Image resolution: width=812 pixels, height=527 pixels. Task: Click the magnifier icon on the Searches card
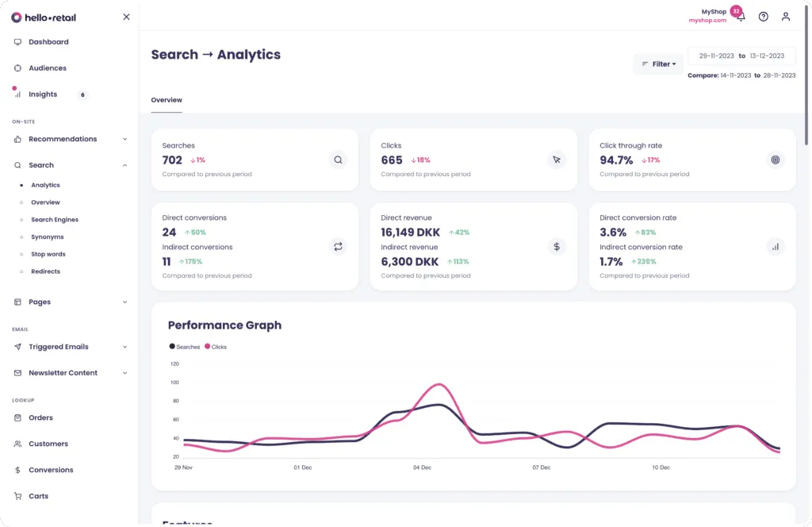coord(339,160)
